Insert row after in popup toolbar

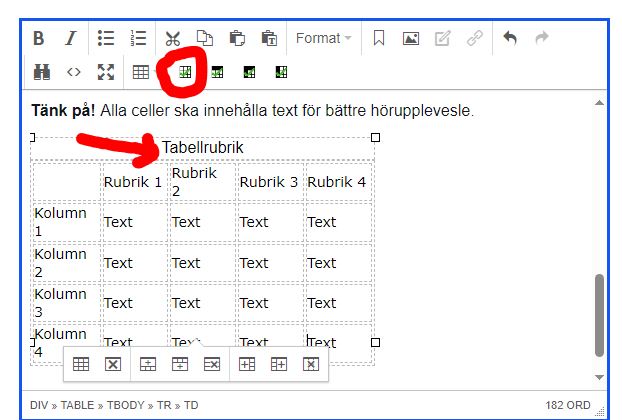point(180,364)
